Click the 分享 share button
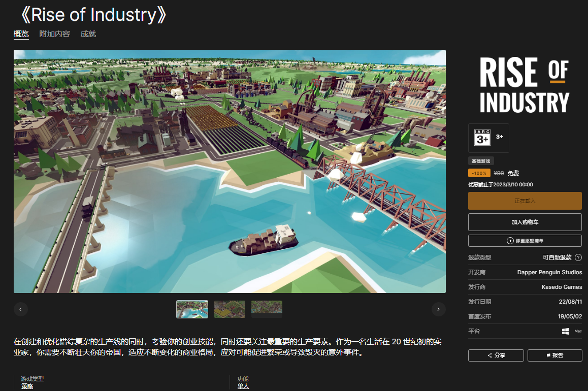Image resolution: width=588 pixels, height=391 pixels. [x=496, y=355]
